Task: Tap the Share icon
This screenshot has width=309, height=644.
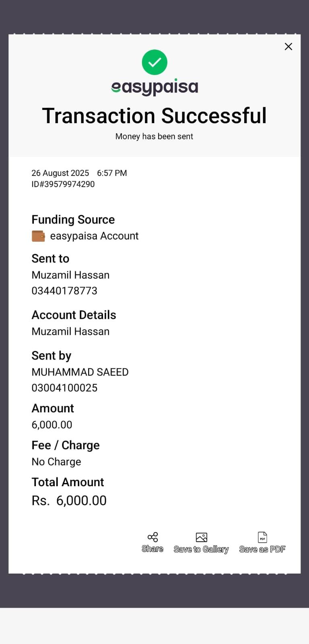Action: 152,537
